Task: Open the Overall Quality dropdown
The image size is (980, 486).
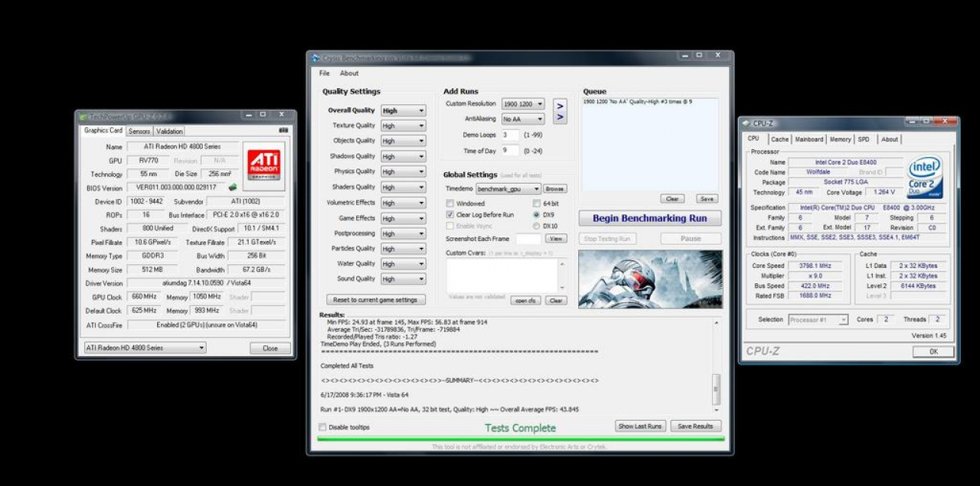Action: pyautogui.click(x=403, y=110)
